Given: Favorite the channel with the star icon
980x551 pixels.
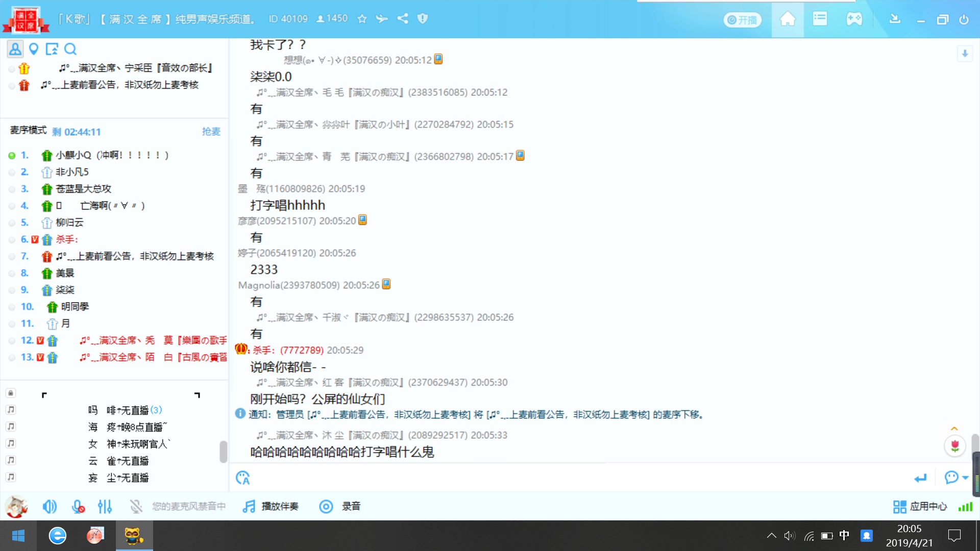Looking at the screenshot, I should (x=362, y=19).
